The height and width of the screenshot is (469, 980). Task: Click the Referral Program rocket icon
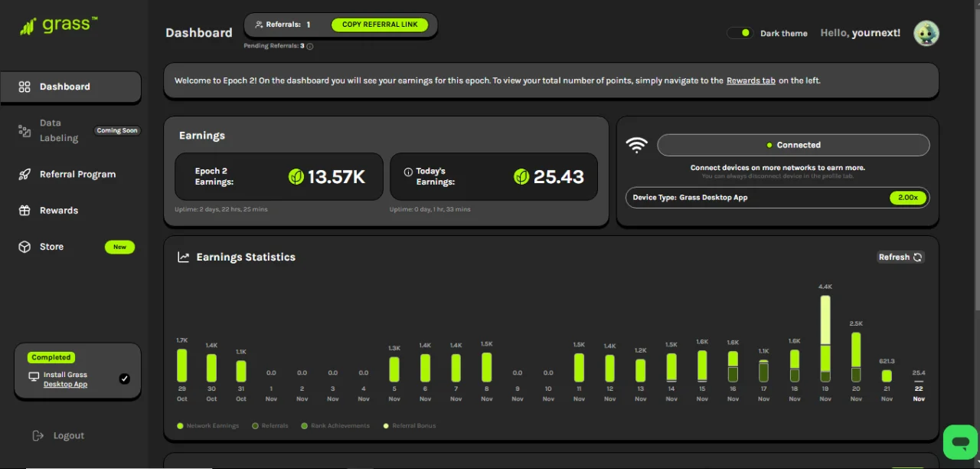[24, 174]
